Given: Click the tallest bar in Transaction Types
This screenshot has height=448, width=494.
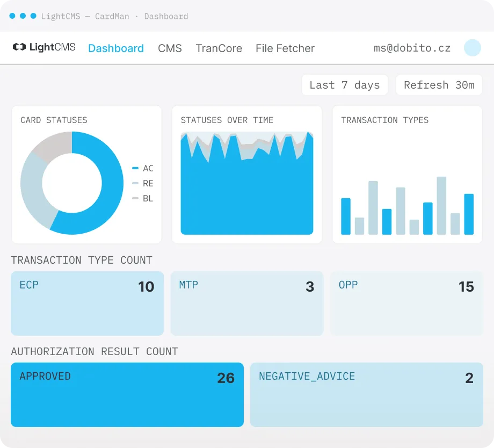Looking at the screenshot, I should tap(441, 206).
